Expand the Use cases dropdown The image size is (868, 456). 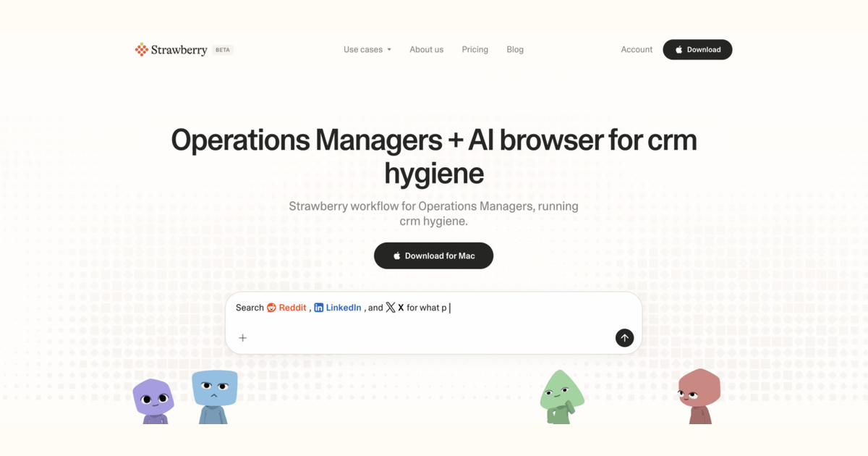(367, 49)
